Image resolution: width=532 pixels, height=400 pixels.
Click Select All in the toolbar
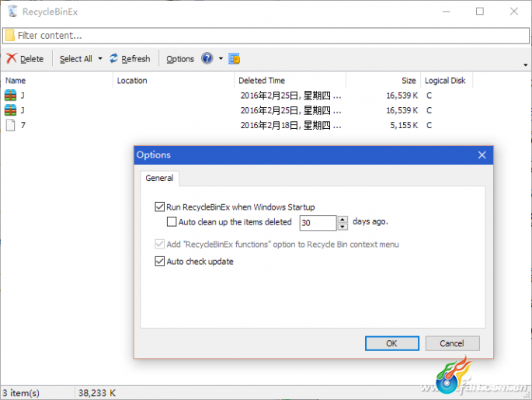(x=76, y=59)
